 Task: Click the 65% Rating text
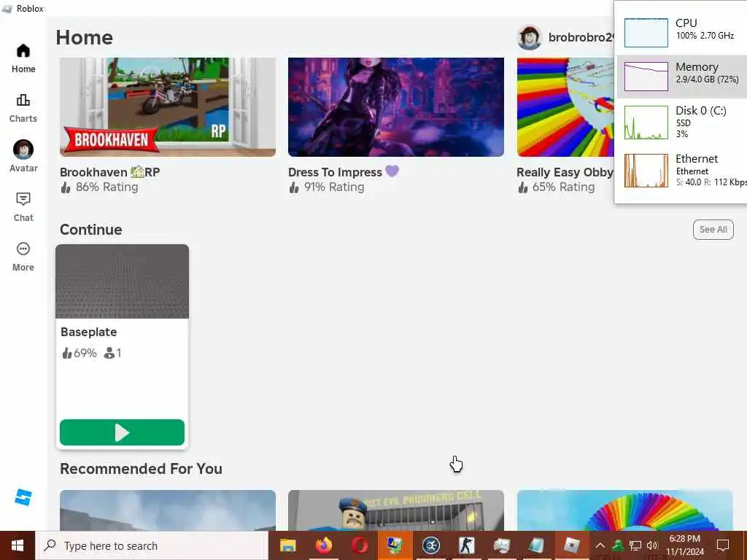click(563, 187)
